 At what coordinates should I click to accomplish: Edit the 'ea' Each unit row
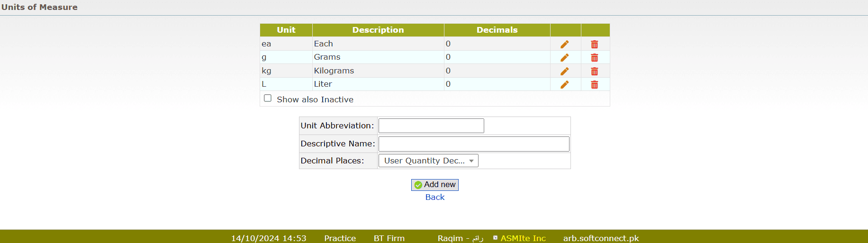click(x=564, y=44)
